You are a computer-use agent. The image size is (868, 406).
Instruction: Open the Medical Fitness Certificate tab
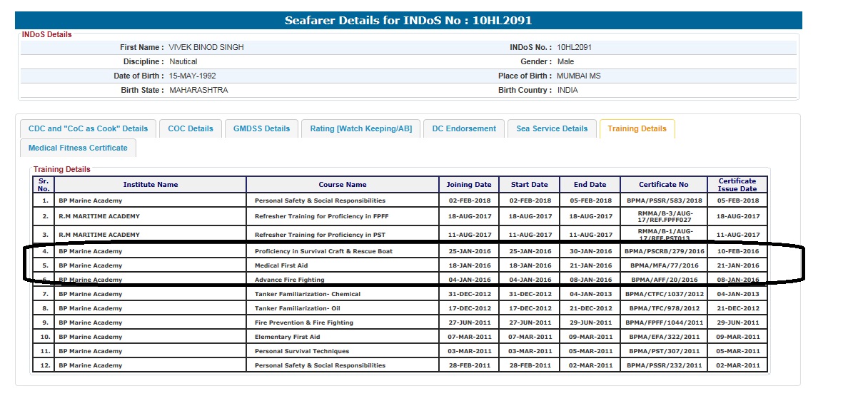point(78,148)
